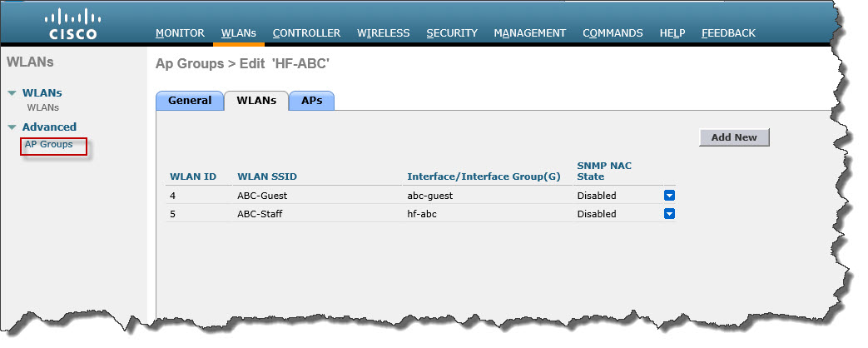Open dropdown arrow for ABC-Guest row
This screenshot has height=348, width=868.
coord(669,195)
